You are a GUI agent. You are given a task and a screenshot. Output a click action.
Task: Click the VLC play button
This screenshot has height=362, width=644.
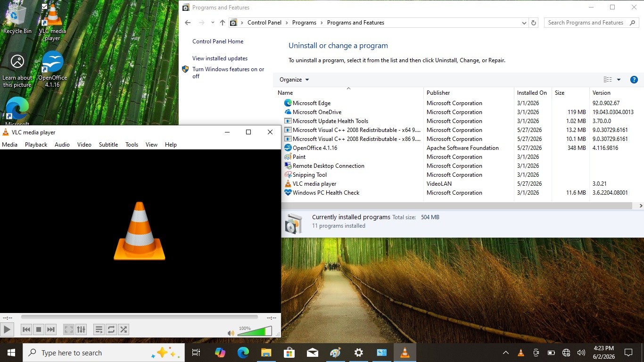point(7,329)
